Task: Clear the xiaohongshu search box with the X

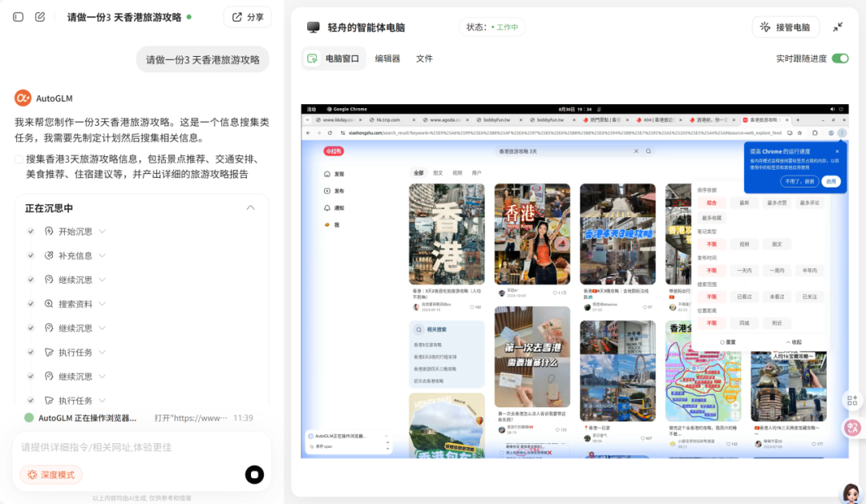Action: 636,151
